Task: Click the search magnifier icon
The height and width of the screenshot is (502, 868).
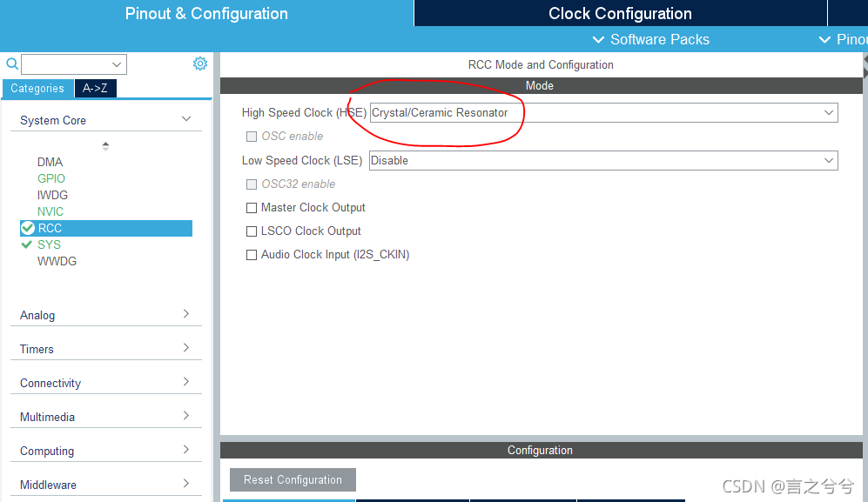Action: (11, 64)
